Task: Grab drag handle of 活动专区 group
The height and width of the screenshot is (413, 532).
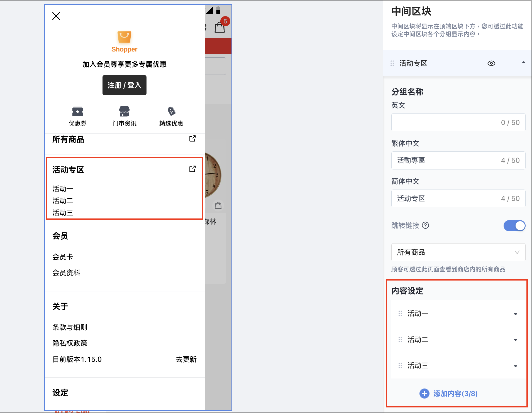Action: pyautogui.click(x=392, y=63)
